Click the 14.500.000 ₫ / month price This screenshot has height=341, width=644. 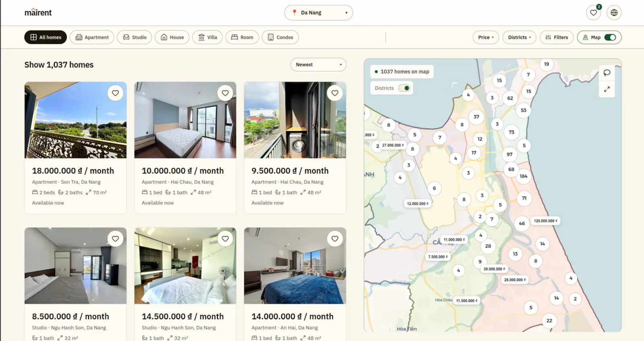[183, 316]
